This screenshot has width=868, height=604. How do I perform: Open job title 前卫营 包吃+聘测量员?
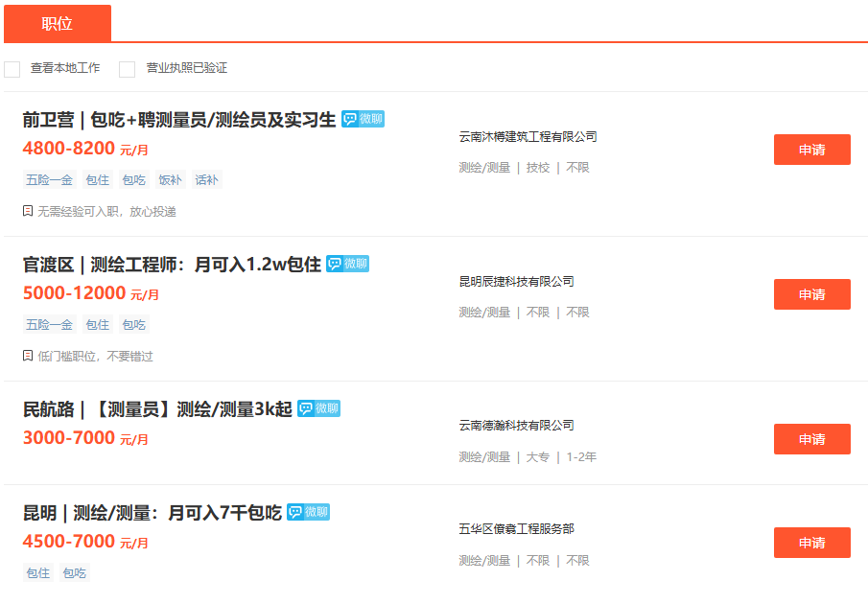pos(179,120)
